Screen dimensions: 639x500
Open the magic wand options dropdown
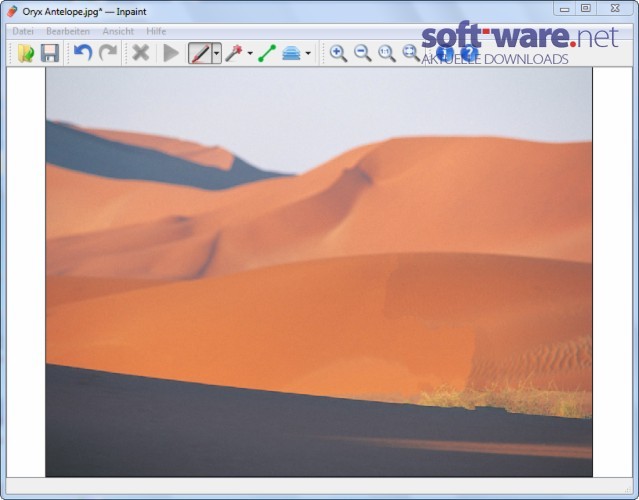pyautogui.click(x=250, y=53)
